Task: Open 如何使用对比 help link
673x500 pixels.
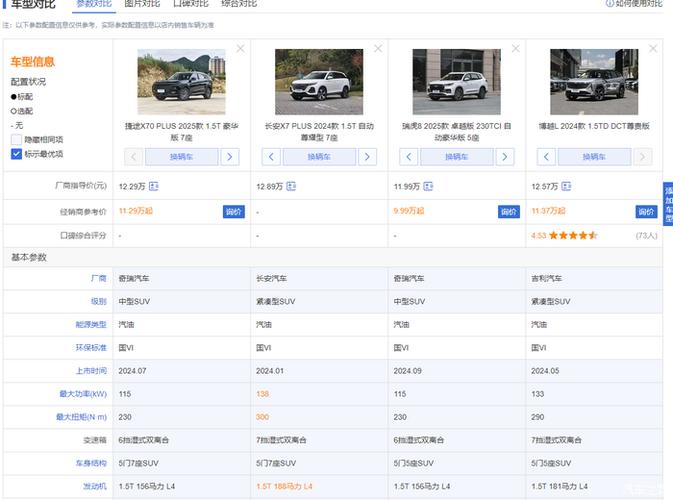Action: [x=634, y=4]
